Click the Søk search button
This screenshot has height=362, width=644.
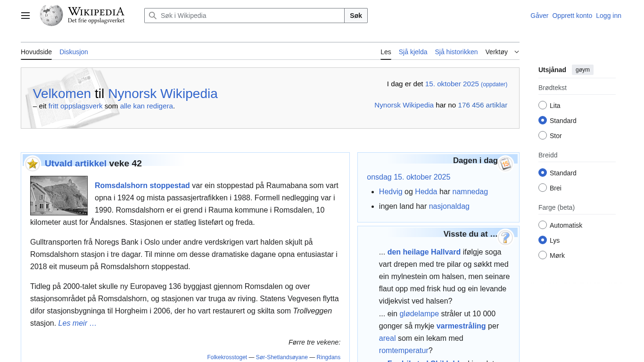(356, 16)
